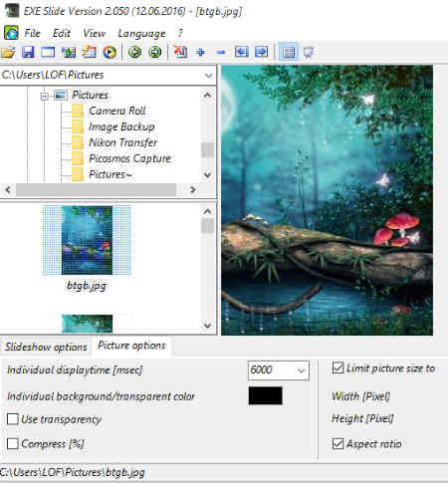
Task: Click the Width [Pixel] label
Action: click(x=360, y=396)
